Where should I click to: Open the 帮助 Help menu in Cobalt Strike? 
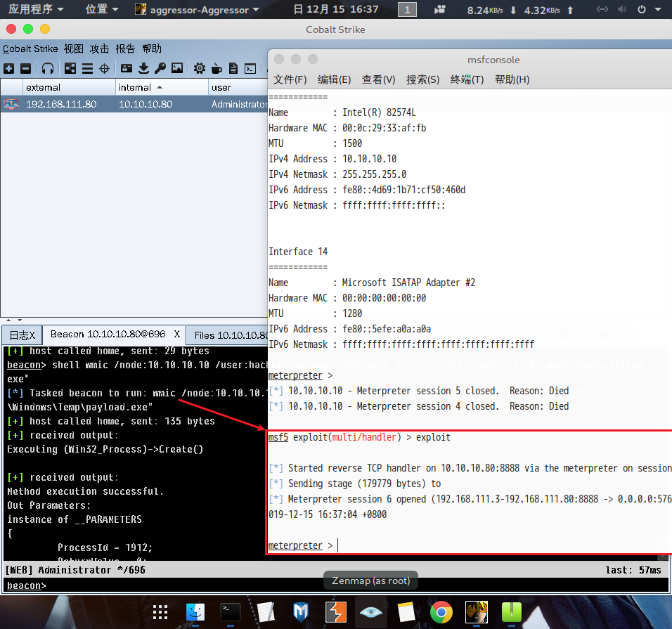pos(152,49)
